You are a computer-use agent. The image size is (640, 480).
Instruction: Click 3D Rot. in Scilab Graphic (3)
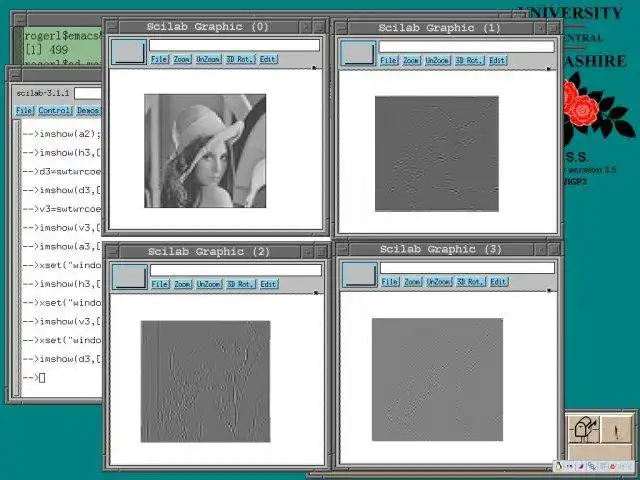click(471, 282)
